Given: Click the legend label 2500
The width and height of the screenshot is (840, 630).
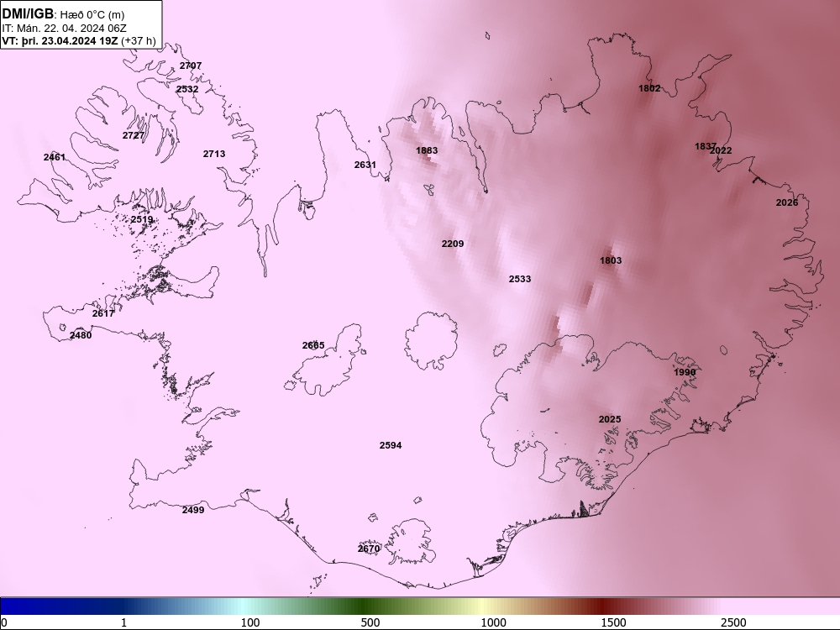Looking at the screenshot, I should 733,623.
